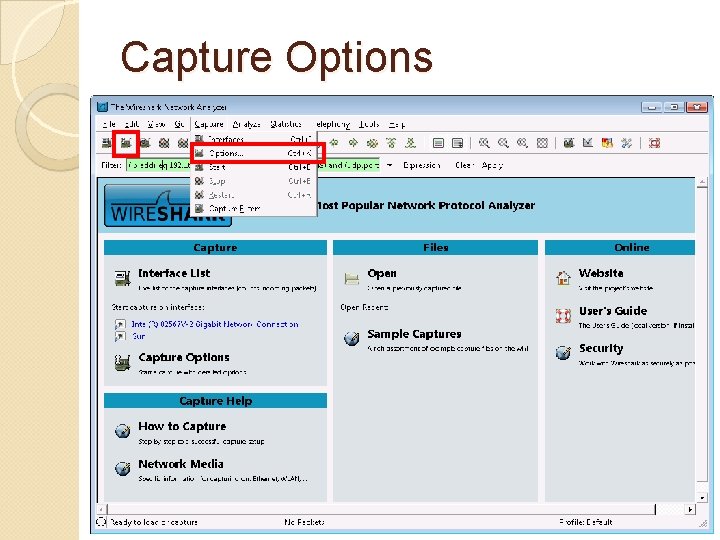Open the View menu
The image size is (720, 540).
157,124
